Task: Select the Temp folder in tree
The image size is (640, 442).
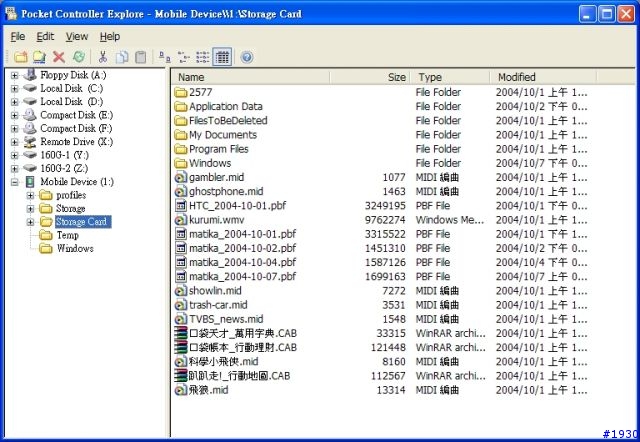Action: (67, 235)
